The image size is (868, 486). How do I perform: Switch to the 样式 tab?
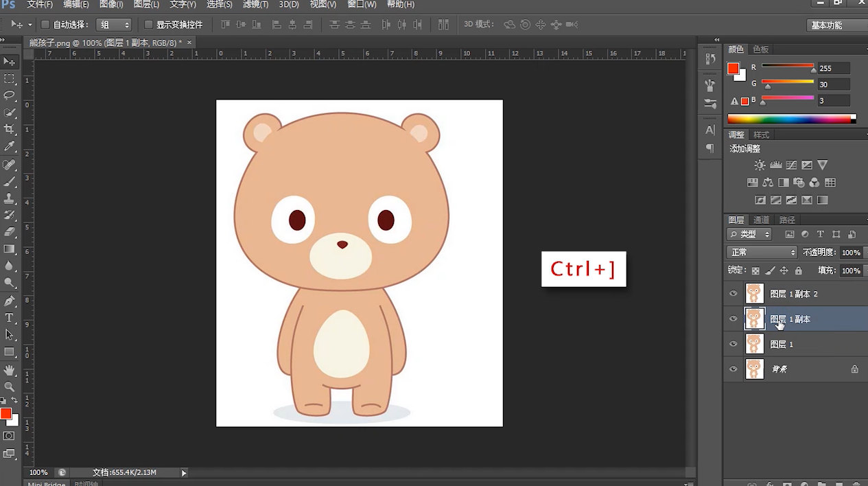762,135
